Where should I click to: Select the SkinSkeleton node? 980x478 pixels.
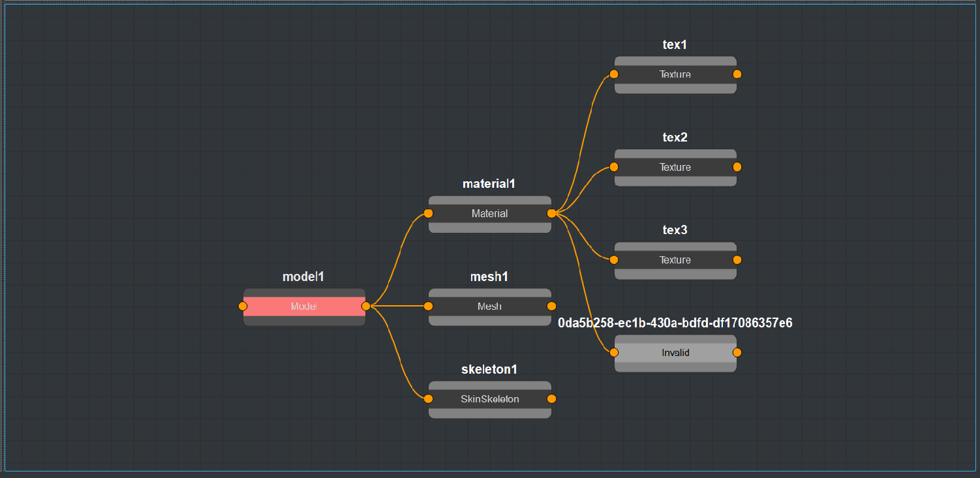tap(489, 399)
